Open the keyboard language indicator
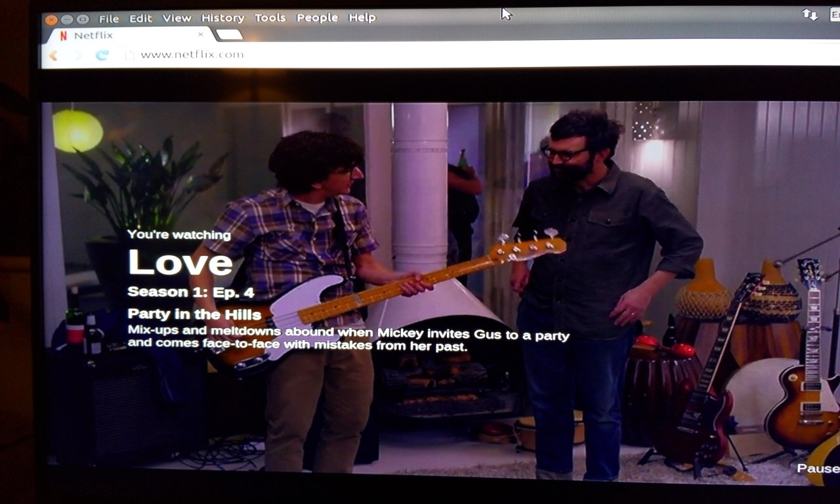 (834, 16)
